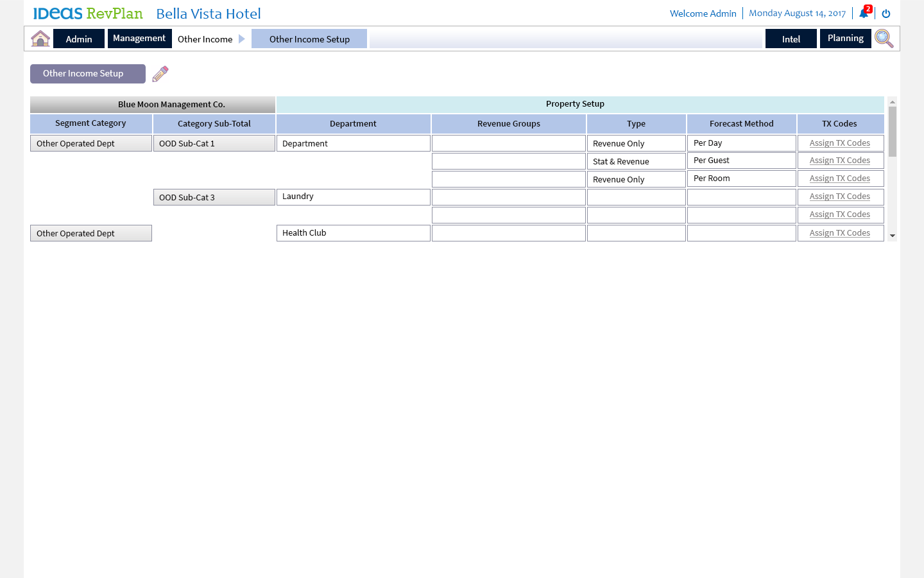924x578 pixels.
Task: Click the Other Income Setup button
Action: (88, 74)
